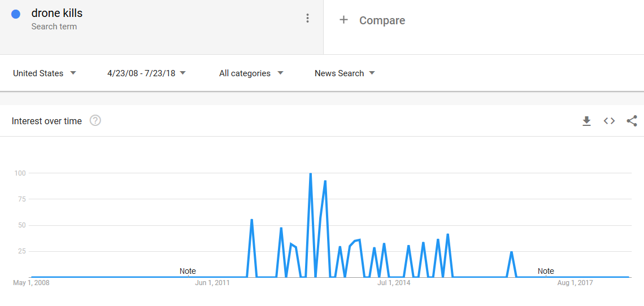Click the help icon beside Interest over time
Viewport: 644px width, 306px height.
pos(95,120)
